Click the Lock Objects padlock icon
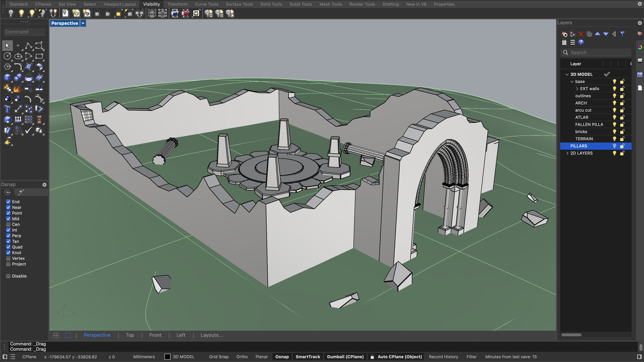Viewport: 644px width, 362px height. (97, 13)
